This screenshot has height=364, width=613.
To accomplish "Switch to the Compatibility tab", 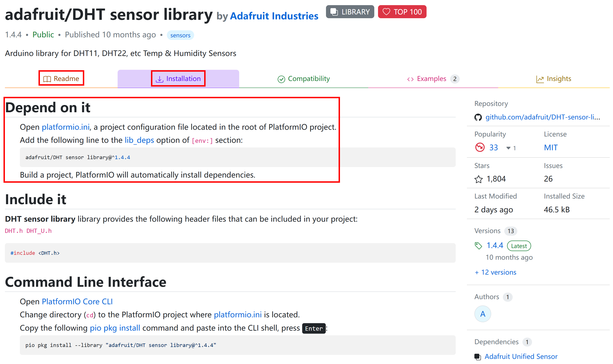I will pyautogui.click(x=303, y=79).
